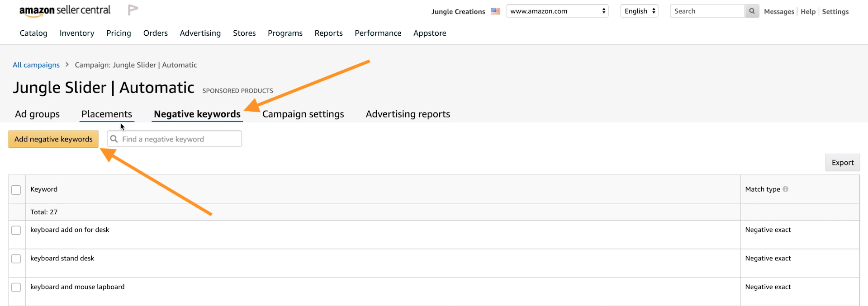Check the 'keyboard add on for desk' row
Screen dimensions: 868x306
[16, 230]
